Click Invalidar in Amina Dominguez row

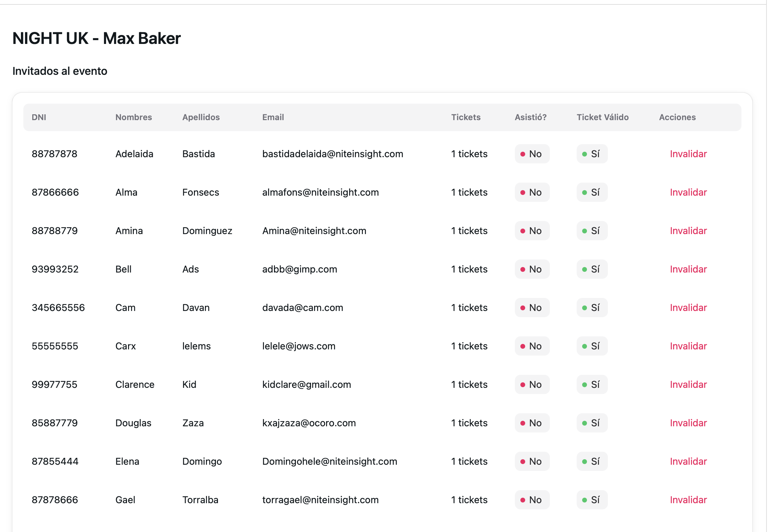pos(688,231)
